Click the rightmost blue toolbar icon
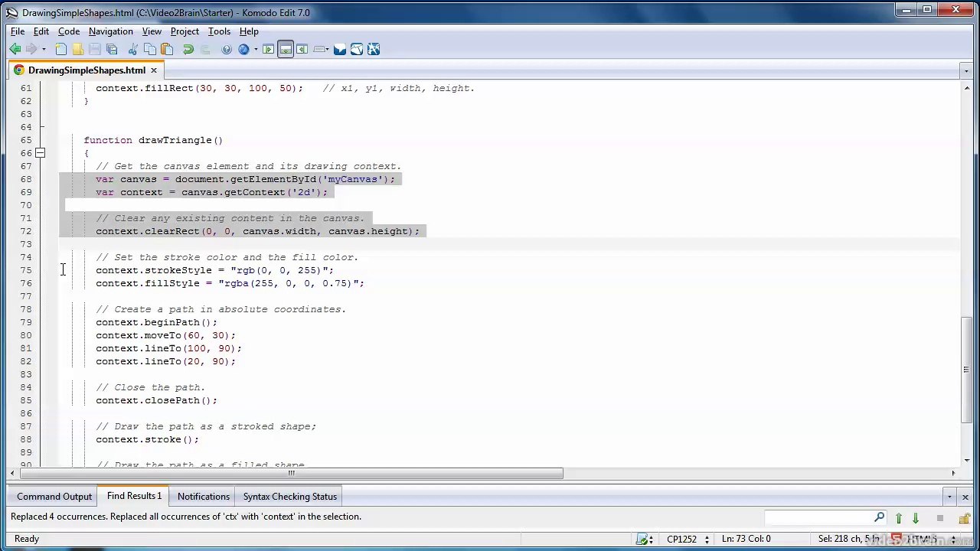Image resolution: width=980 pixels, height=551 pixels. 374,49
